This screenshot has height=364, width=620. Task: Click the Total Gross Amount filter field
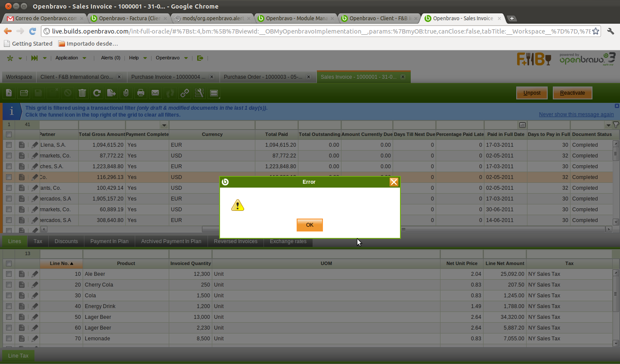tap(102, 125)
